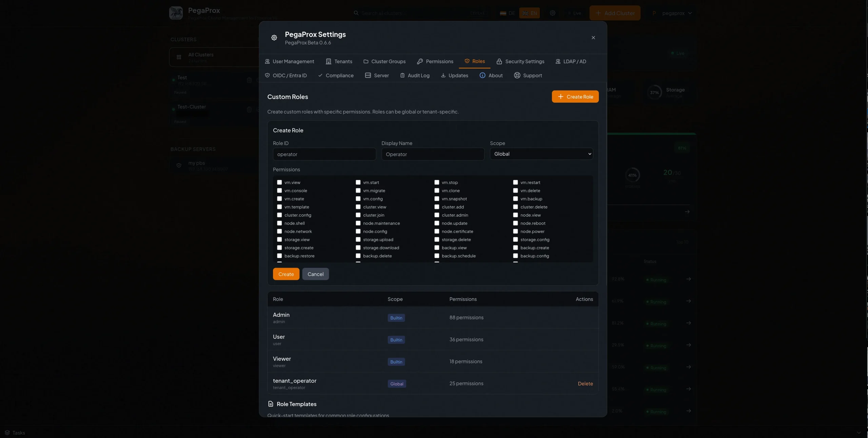Click the Updates download icon
The width and height of the screenshot is (868, 438).
pos(443,75)
